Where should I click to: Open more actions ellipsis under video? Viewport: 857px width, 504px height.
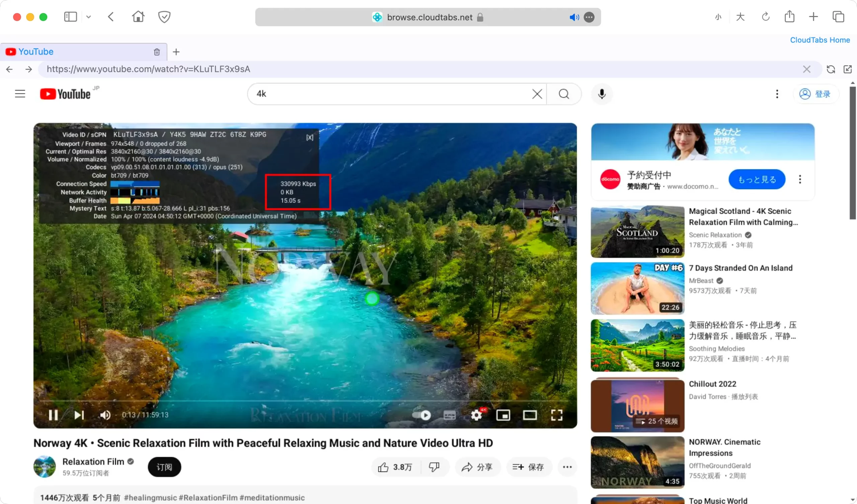pyautogui.click(x=567, y=467)
